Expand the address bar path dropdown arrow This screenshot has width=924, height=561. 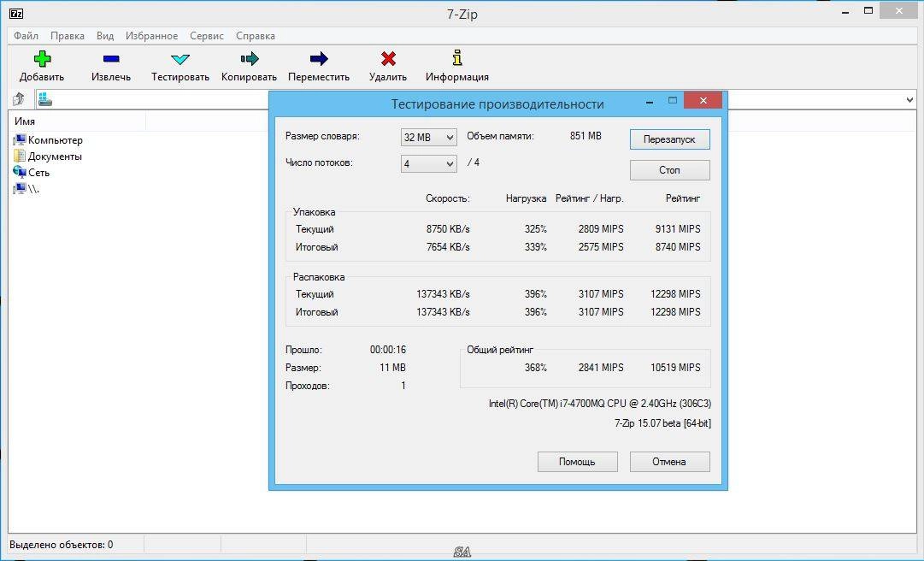909,99
